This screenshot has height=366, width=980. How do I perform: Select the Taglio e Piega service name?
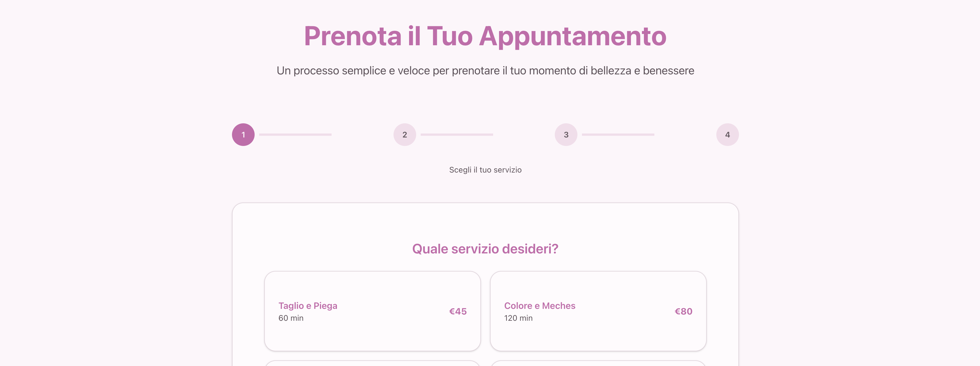(308, 305)
